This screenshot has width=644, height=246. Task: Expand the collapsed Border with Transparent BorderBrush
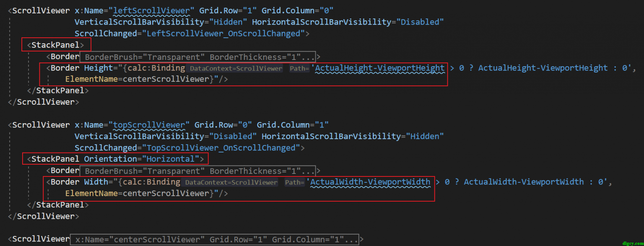pos(197,57)
